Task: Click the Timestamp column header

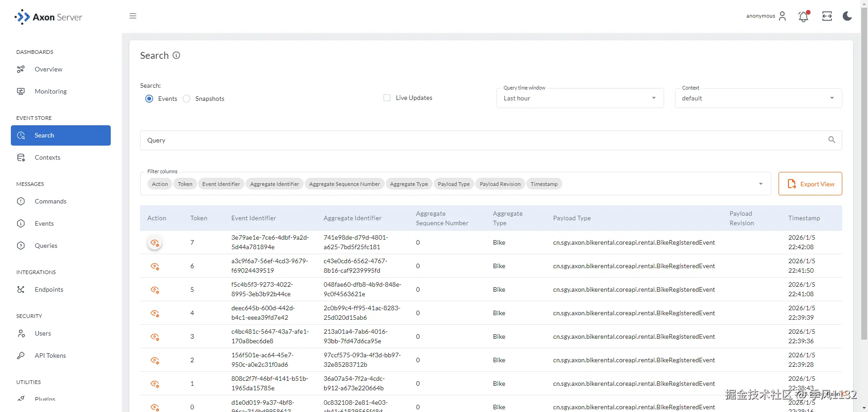Action: 804,218
